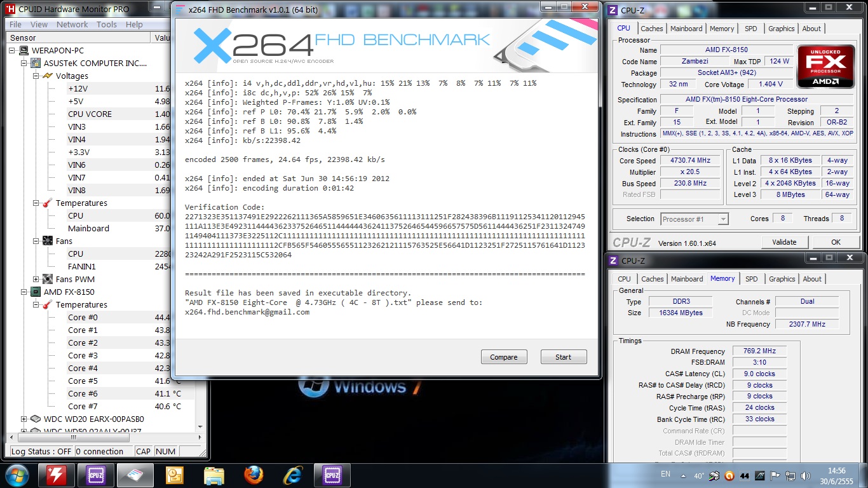Click the Log Status : OFF status bar entry
The height and width of the screenshot is (488, 868).
pyautogui.click(x=41, y=452)
